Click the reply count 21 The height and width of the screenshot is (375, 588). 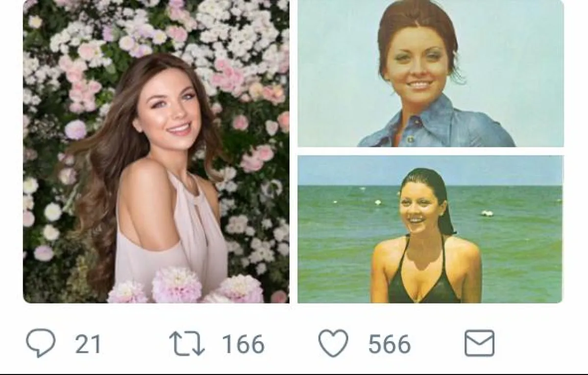[x=88, y=344]
